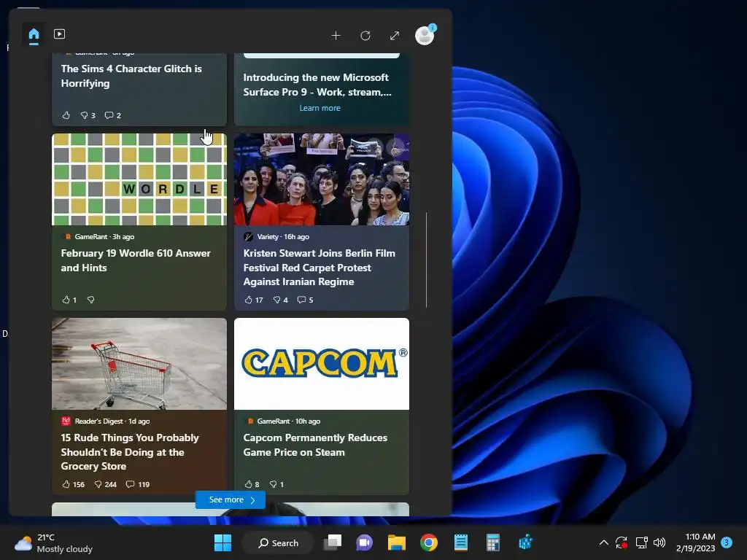Add a widget with the plus icon
The image size is (747, 560).
tap(336, 36)
